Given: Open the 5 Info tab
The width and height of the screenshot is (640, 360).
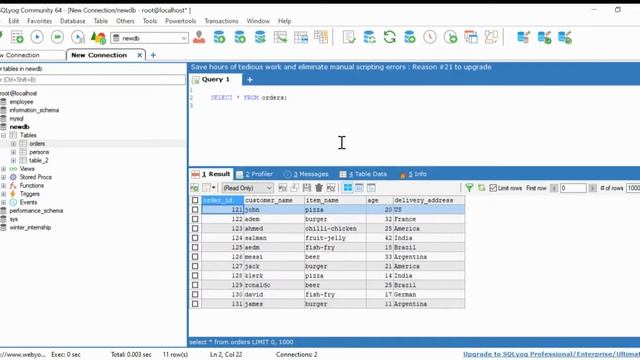Looking at the screenshot, I should [x=413, y=174].
